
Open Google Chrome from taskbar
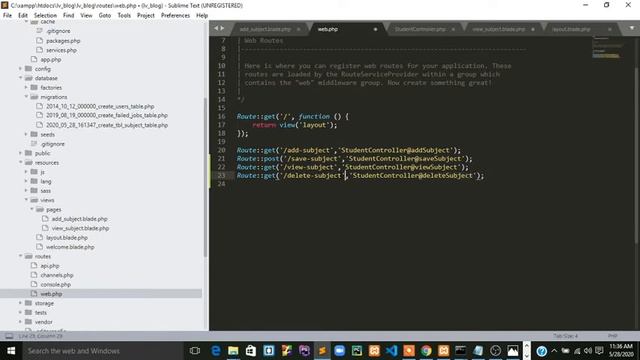click(426, 351)
